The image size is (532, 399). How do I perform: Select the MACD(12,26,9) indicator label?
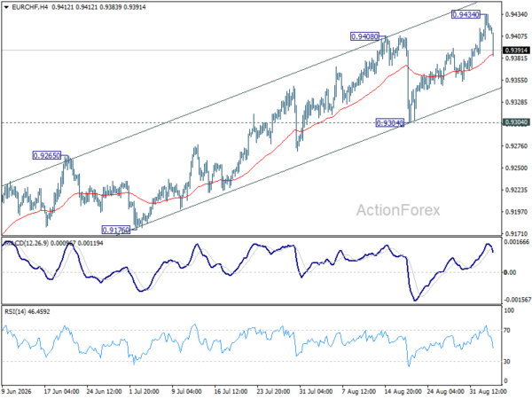tap(26, 243)
